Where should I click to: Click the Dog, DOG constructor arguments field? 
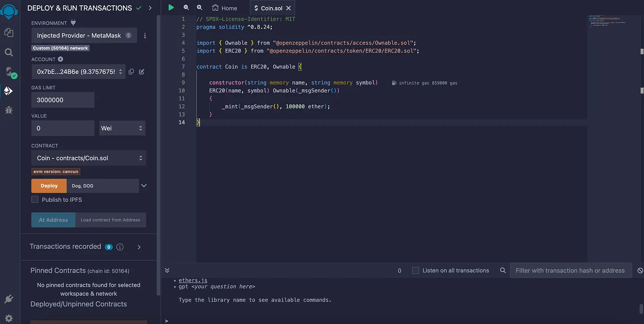coord(103,186)
